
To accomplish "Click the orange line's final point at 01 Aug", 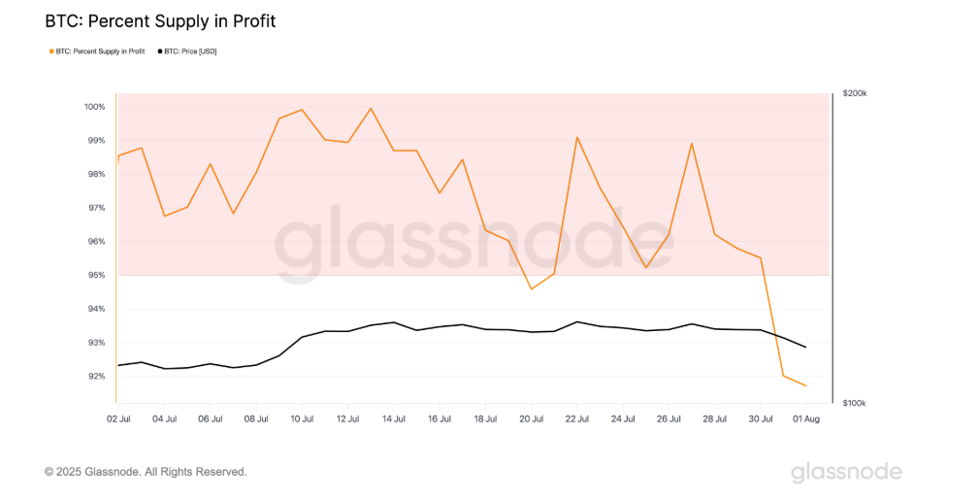I will click(x=805, y=385).
